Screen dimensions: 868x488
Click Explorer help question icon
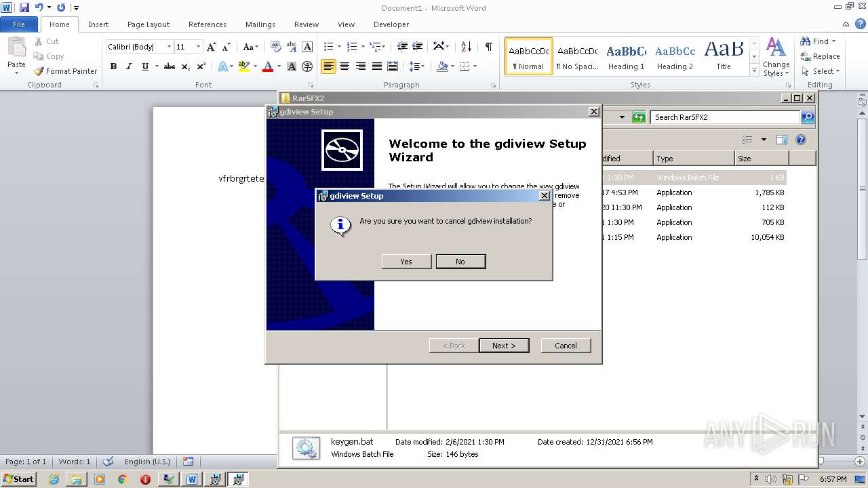click(x=801, y=140)
